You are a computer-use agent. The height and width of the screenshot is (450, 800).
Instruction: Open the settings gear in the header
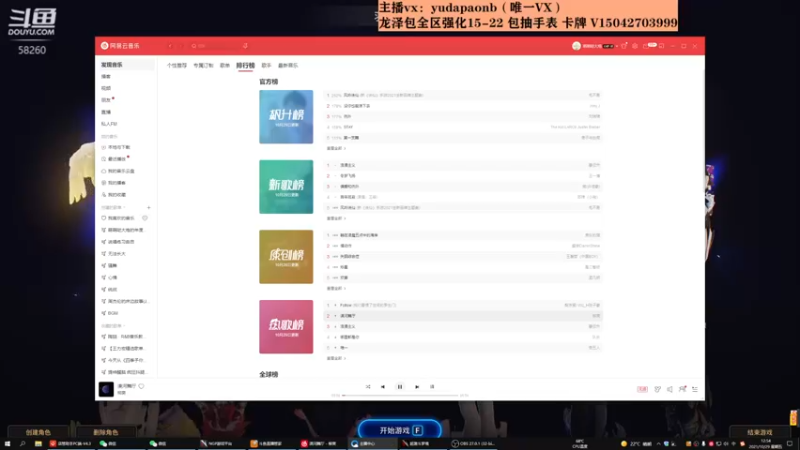point(635,46)
